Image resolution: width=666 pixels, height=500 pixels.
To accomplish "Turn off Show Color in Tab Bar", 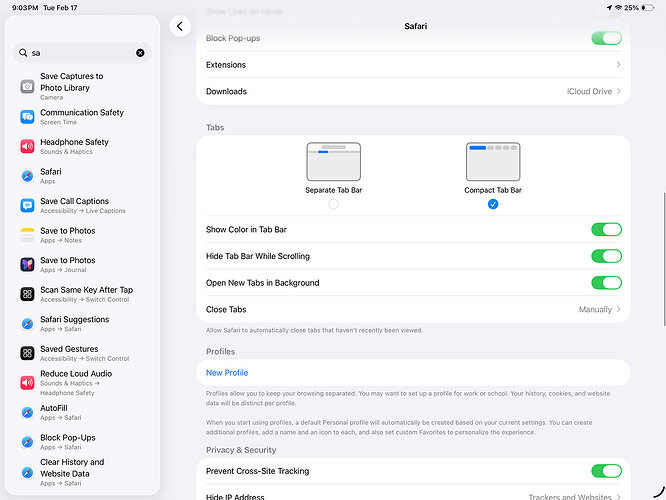I will point(606,229).
